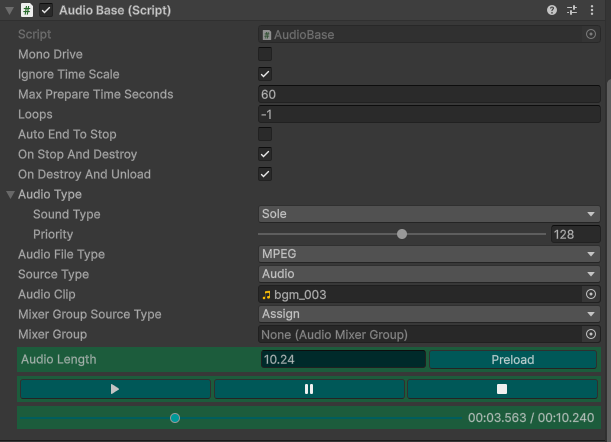Click the bgm_003 music note icon
Viewport: 611px width, 442px height.
point(267,295)
